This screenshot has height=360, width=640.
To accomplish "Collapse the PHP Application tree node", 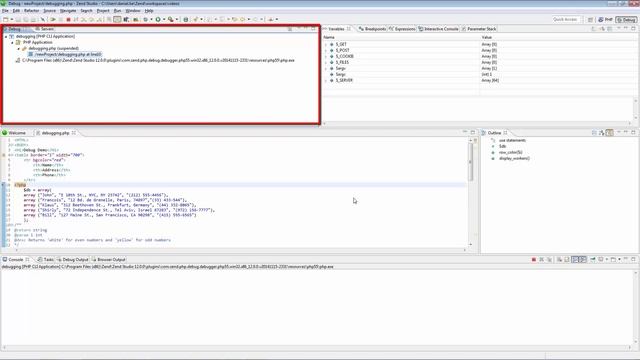I will pos(12,42).
